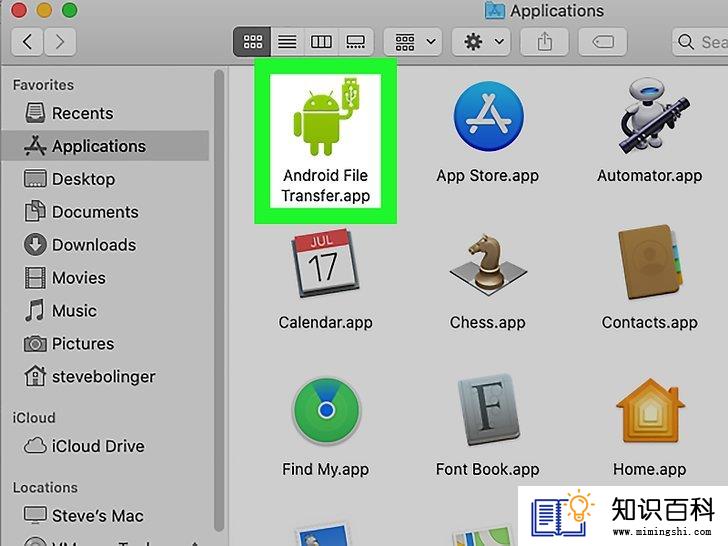Select Applications in the sidebar
This screenshot has width=728, height=546.
105,146
